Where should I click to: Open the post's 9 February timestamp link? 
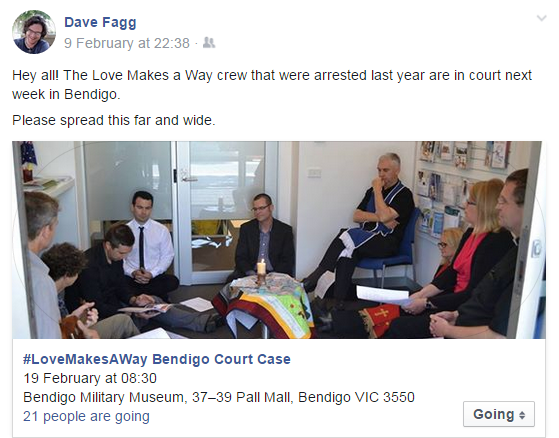point(127,43)
